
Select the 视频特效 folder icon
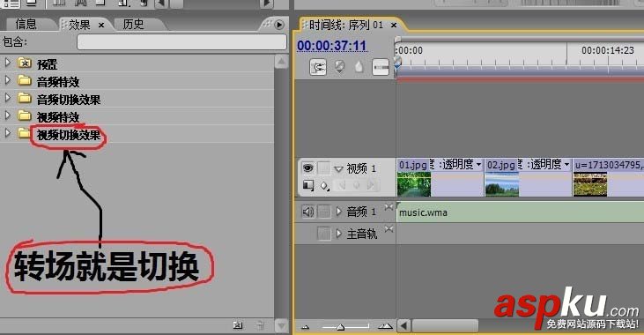point(25,115)
